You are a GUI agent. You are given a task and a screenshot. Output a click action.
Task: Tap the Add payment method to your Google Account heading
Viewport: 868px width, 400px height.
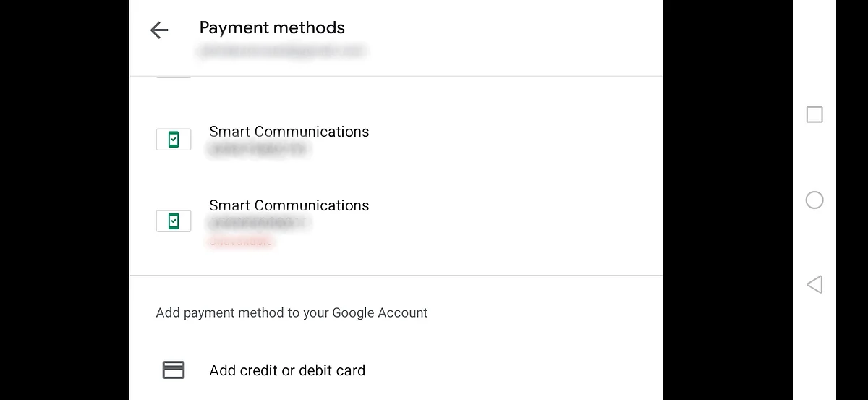pyautogui.click(x=292, y=313)
